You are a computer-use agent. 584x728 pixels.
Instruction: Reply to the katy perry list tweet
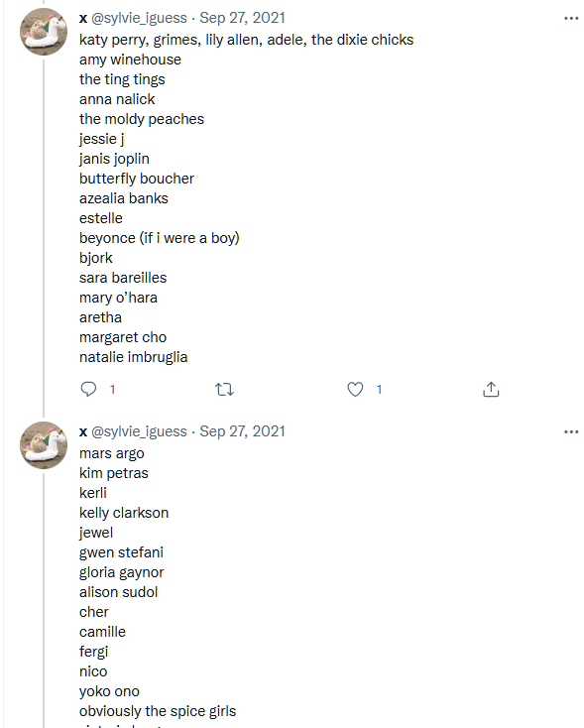(88, 389)
